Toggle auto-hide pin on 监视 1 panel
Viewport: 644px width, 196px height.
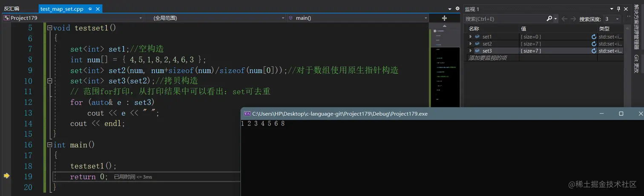(x=619, y=9)
